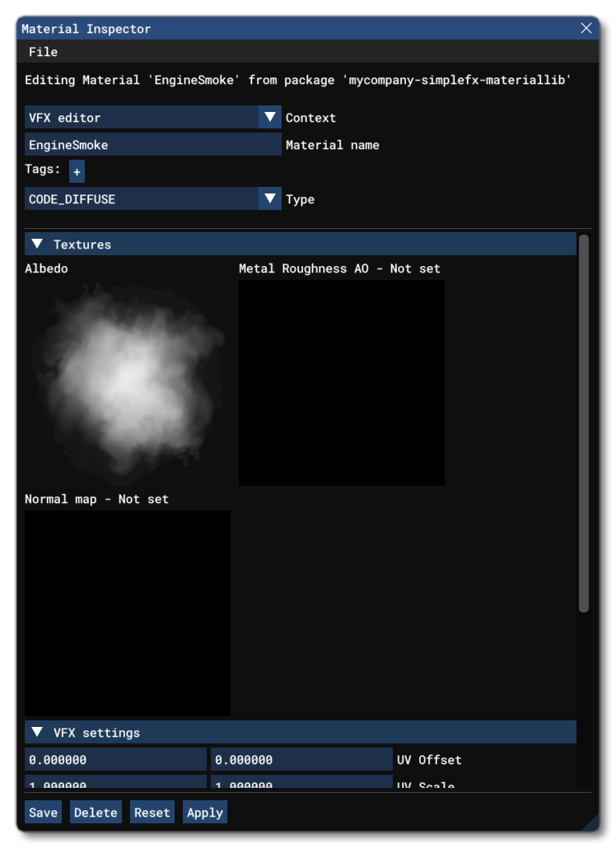Open the Context dropdown arrow

click(269, 118)
